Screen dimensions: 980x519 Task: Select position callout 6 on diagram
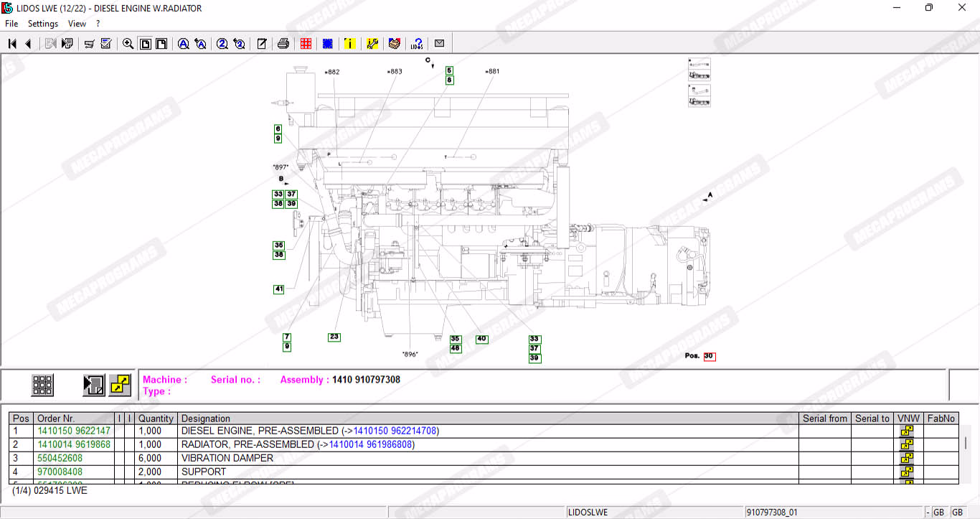point(278,129)
